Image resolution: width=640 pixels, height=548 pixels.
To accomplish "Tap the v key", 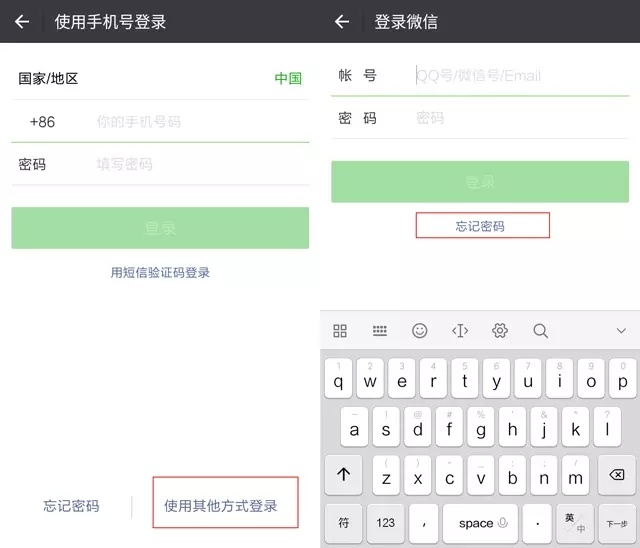I will pos(481,475).
